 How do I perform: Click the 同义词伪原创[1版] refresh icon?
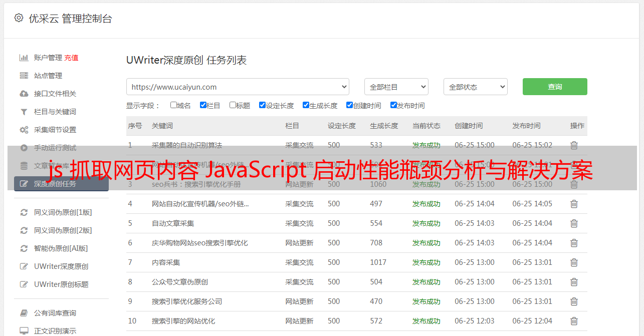click(x=24, y=212)
